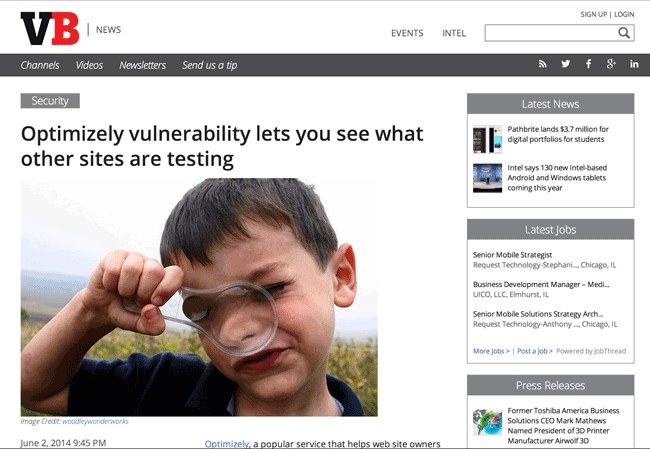
Task: Click the Intel tablets story thumbnail
Action: pyautogui.click(x=488, y=178)
